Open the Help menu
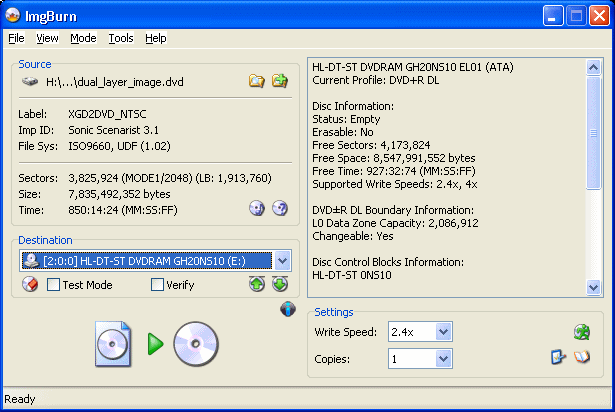615x412 pixels. (156, 38)
